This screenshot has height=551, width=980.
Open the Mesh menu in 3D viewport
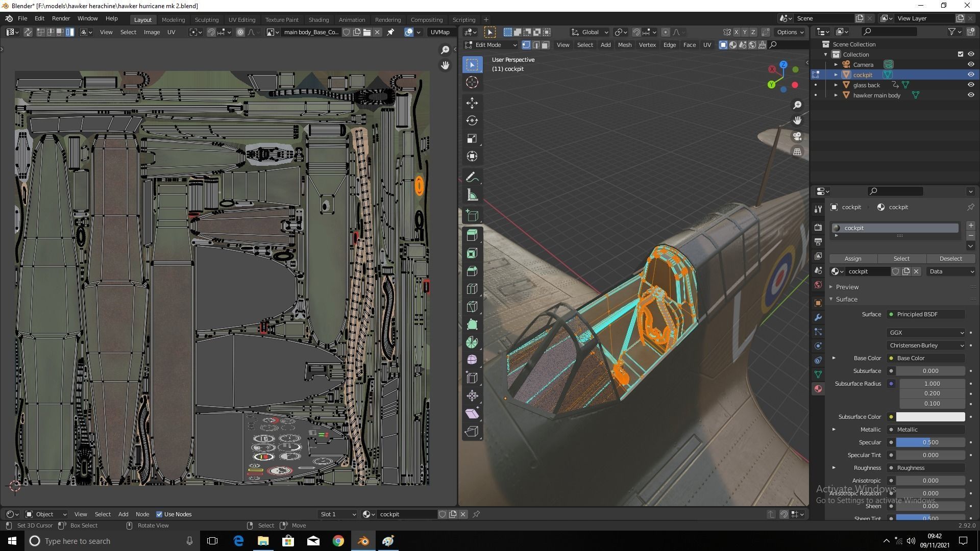tap(624, 45)
